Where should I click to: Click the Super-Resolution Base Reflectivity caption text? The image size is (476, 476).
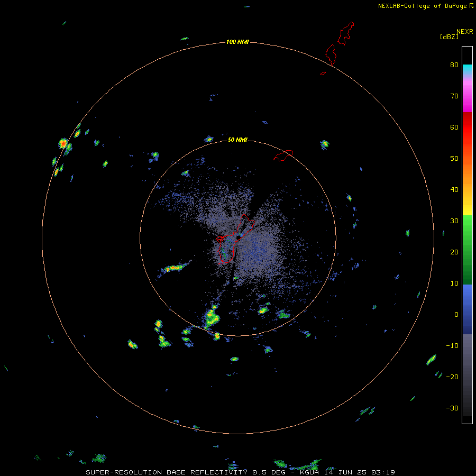(x=241, y=472)
